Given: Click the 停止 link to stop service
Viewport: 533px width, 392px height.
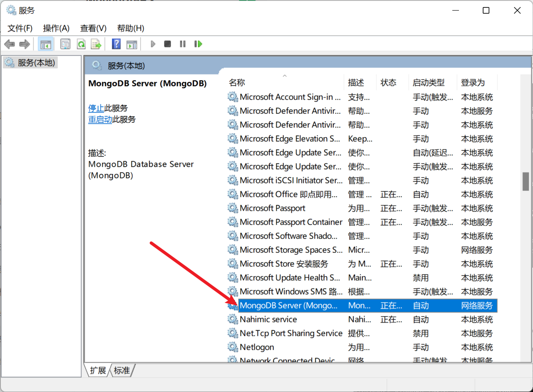Looking at the screenshot, I should coord(96,108).
